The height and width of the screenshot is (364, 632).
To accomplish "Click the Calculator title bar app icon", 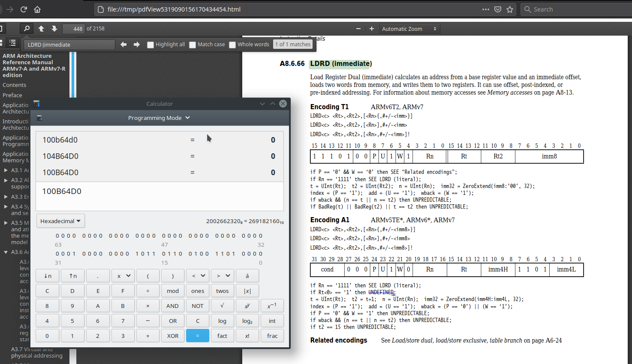I will (x=36, y=104).
